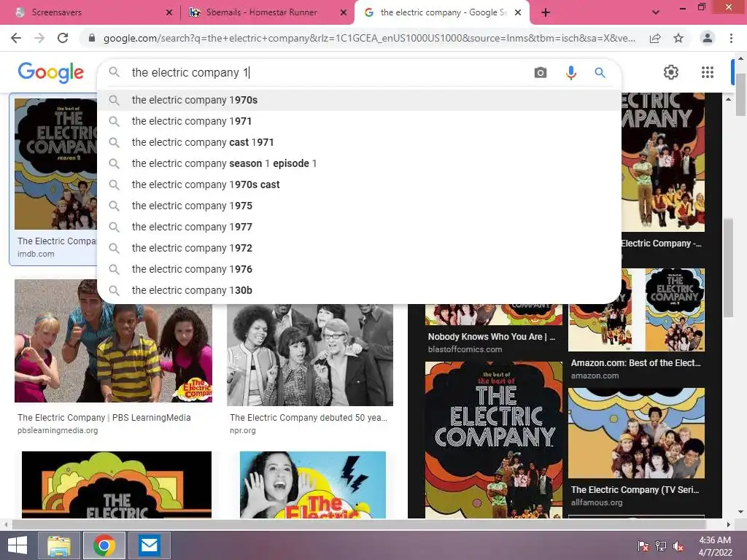This screenshot has width=747, height=560.
Task: Choose suggestion the electric company 1970s
Action: [359, 100]
